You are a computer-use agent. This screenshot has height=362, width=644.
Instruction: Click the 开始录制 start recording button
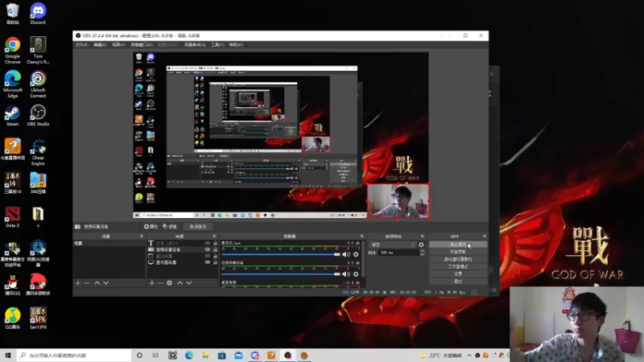(458, 252)
